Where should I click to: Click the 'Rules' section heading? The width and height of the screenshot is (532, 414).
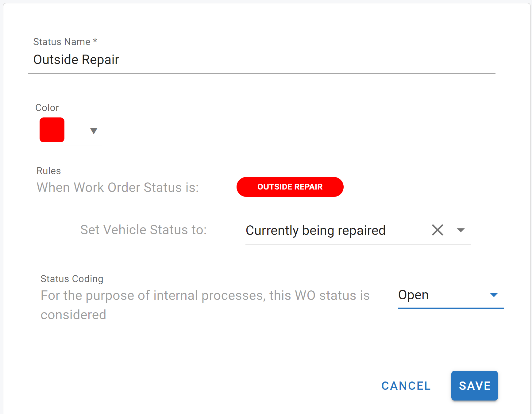(48, 171)
